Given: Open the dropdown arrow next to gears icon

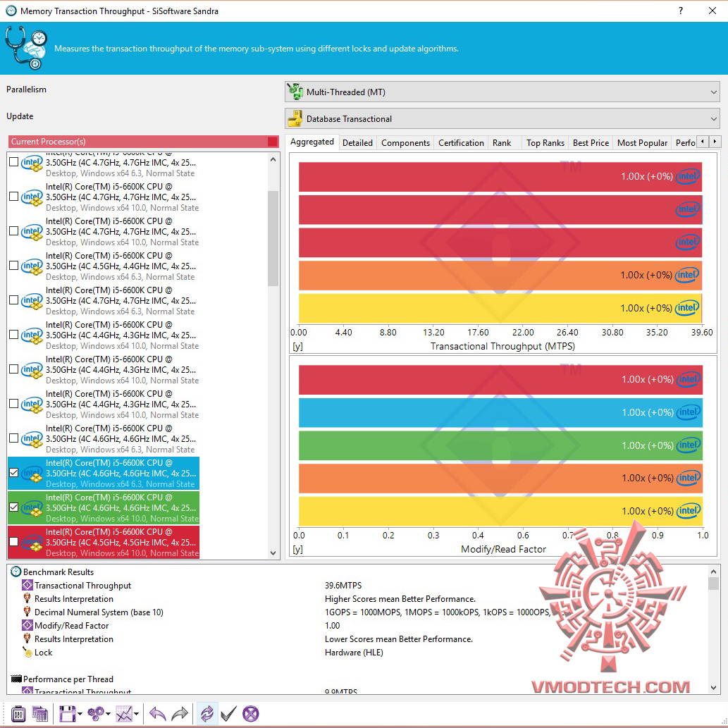Looking at the screenshot, I should [109, 714].
